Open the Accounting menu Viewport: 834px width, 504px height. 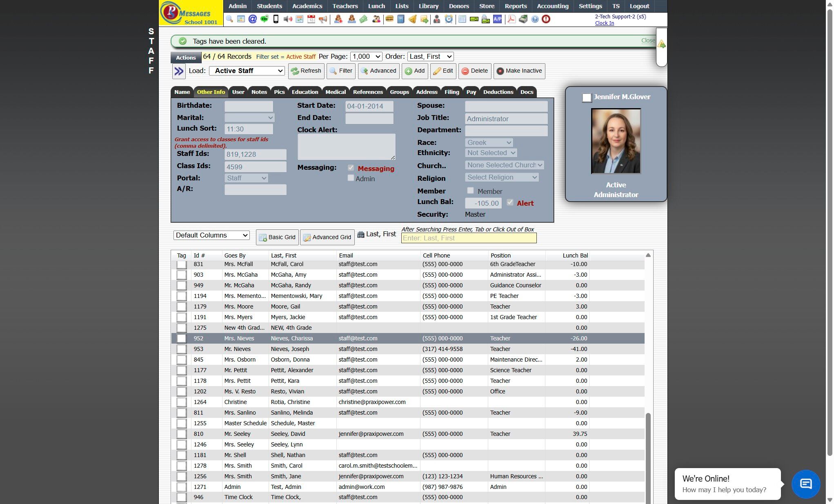coord(552,6)
